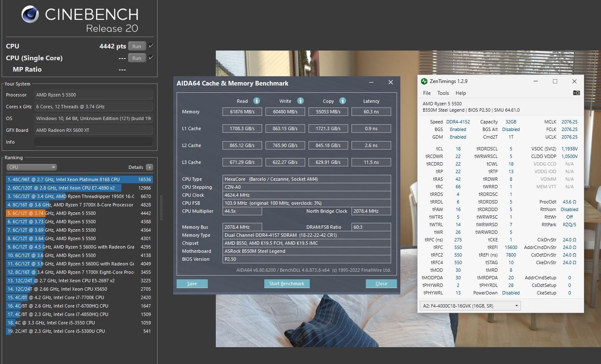601x364 pixels.
Task: Click Read column info icon in AIDA64
Action: (256, 101)
